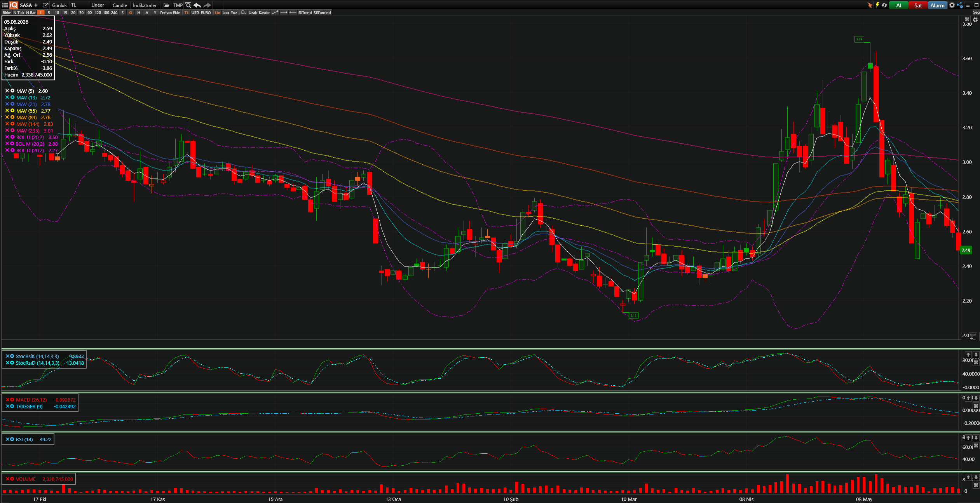
Task: Click the iQ logo icon
Action: pyautogui.click(x=14, y=5)
